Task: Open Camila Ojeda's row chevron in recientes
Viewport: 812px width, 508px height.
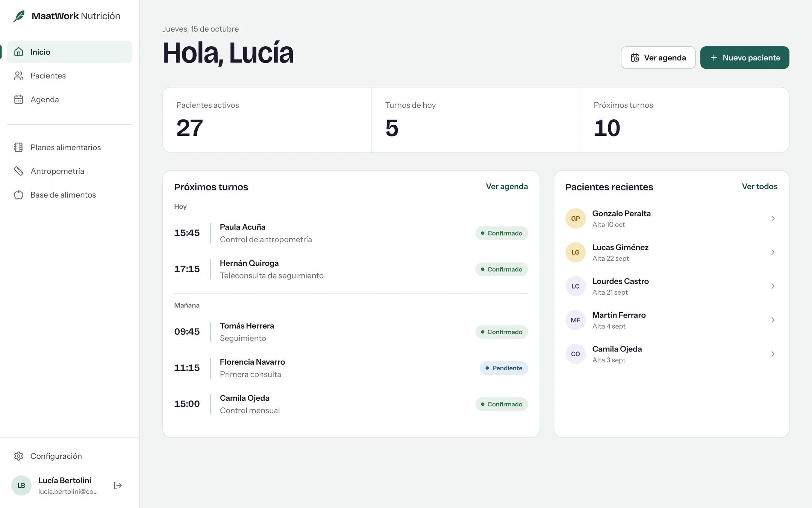Action: pos(773,354)
